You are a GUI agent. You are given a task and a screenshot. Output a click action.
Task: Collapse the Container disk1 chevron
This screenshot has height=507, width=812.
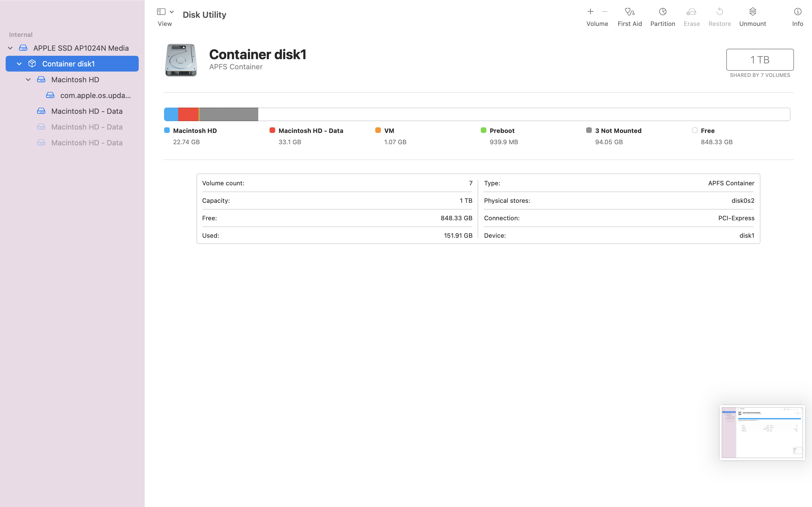click(19, 64)
